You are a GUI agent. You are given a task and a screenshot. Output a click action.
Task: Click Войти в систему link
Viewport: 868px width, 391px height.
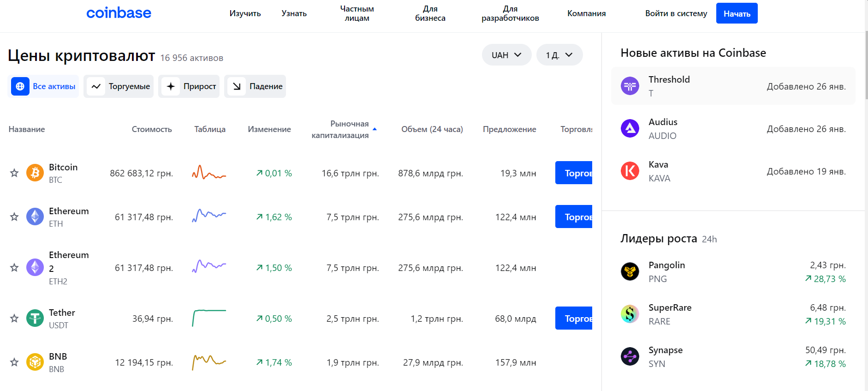click(x=676, y=13)
